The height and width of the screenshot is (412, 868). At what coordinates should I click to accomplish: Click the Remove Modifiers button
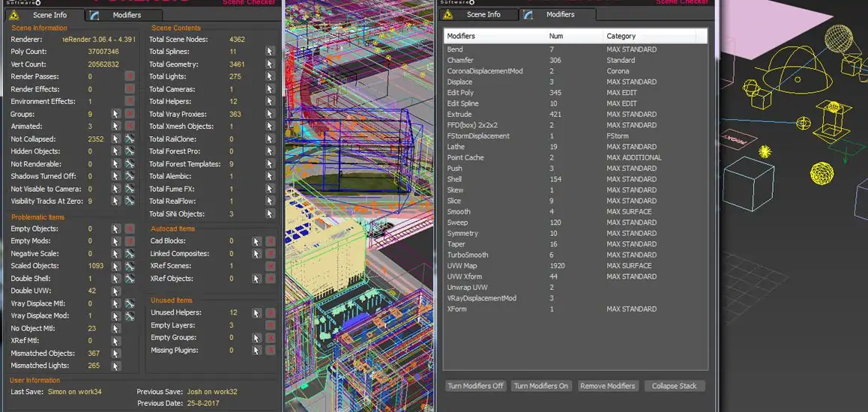click(x=608, y=386)
